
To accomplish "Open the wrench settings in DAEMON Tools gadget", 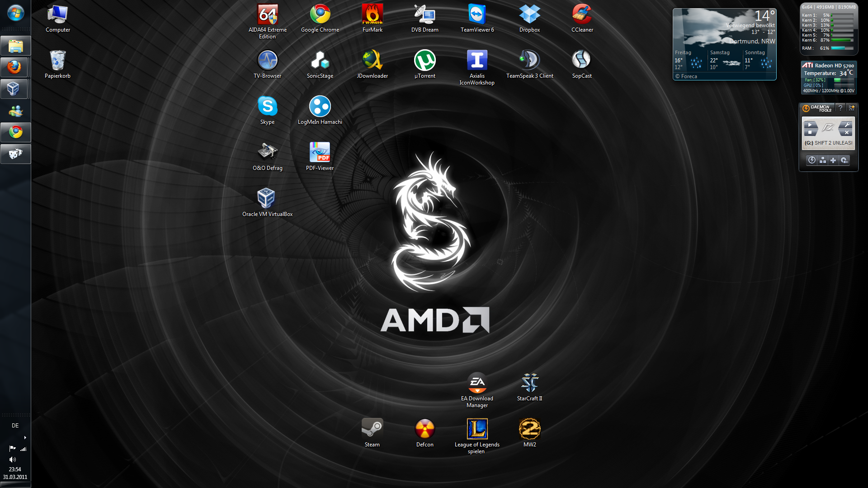I will [847, 125].
